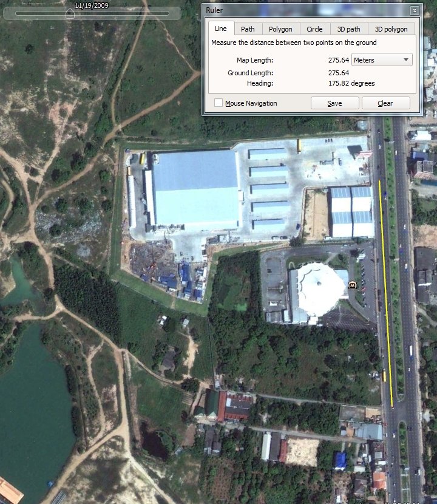Select the Polygon tab in Ruler

click(x=280, y=29)
